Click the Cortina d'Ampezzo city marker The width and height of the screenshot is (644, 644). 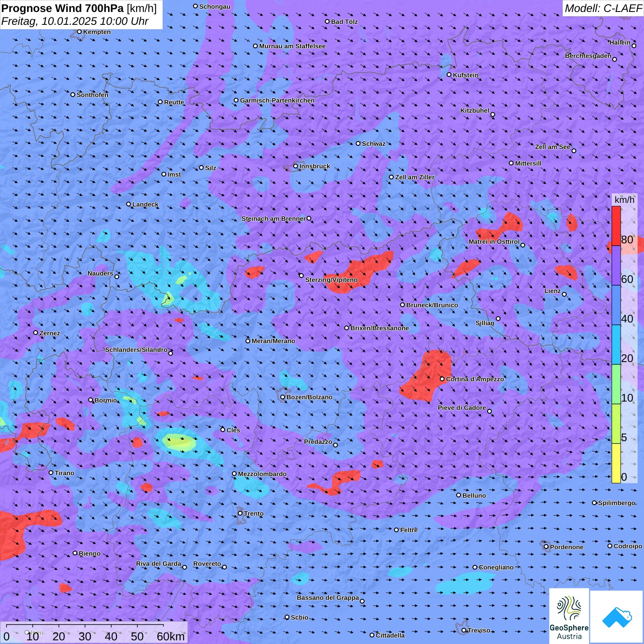pyautogui.click(x=442, y=379)
